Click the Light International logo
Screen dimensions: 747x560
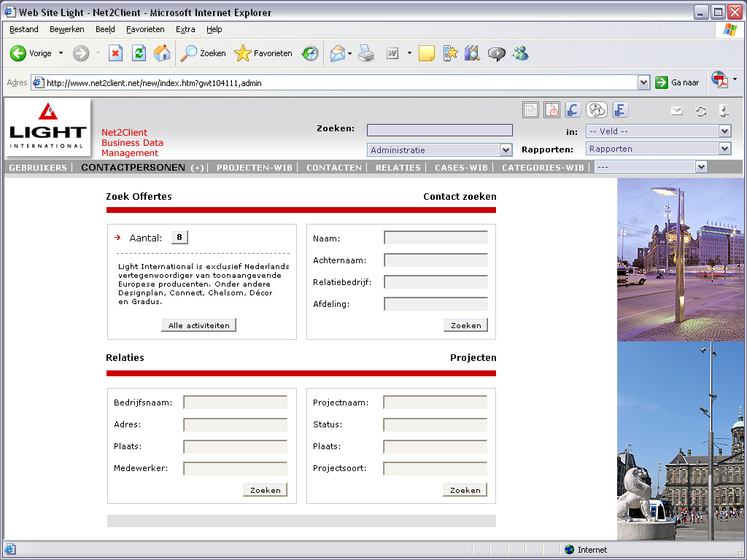47,127
